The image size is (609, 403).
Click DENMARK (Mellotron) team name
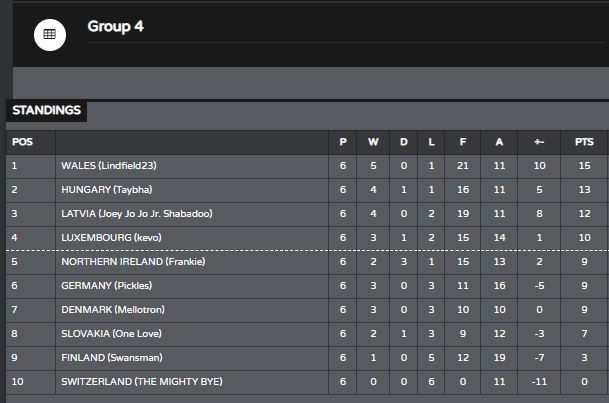tap(113, 310)
